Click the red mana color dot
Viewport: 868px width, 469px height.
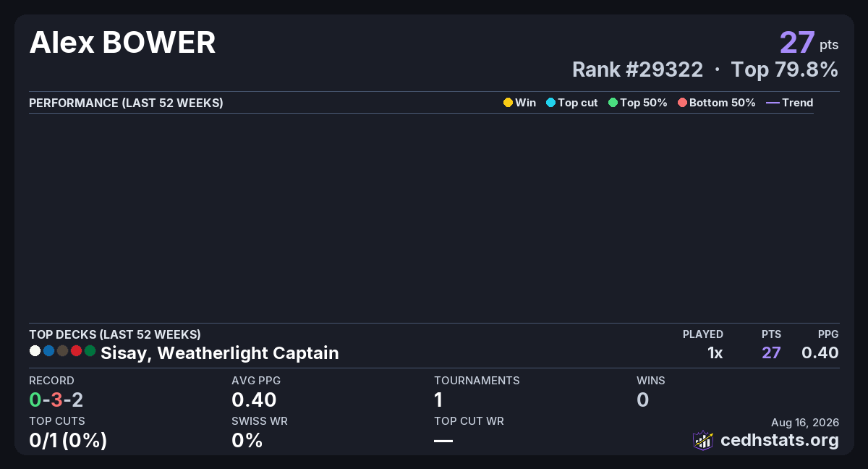click(x=76, y=351)
